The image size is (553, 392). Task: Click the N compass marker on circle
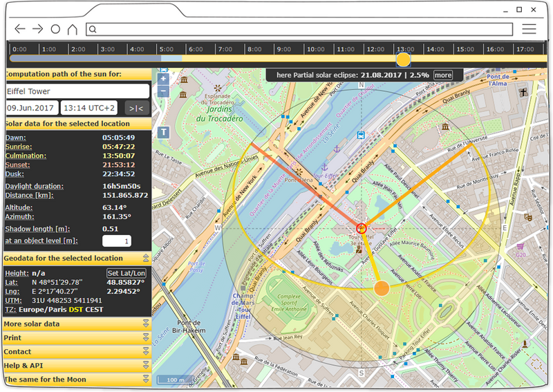coord(361,85)
